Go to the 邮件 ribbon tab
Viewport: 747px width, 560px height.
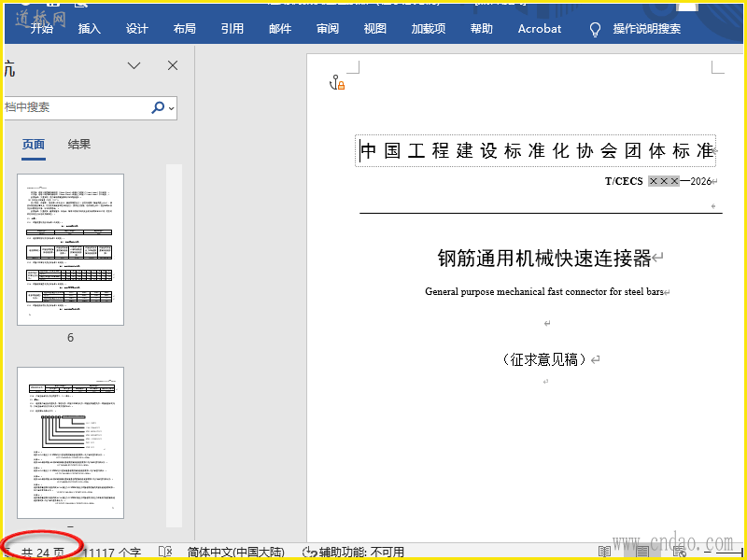(x=280, y=29)
